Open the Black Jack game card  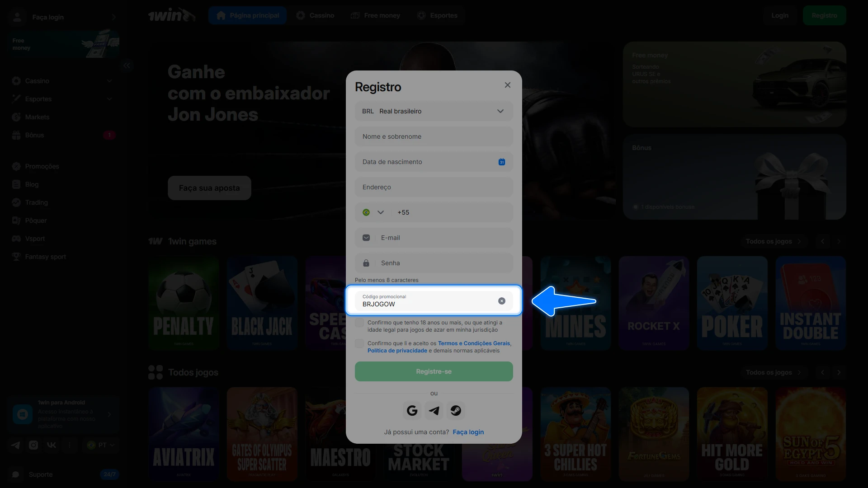click(x=262, y=303)
